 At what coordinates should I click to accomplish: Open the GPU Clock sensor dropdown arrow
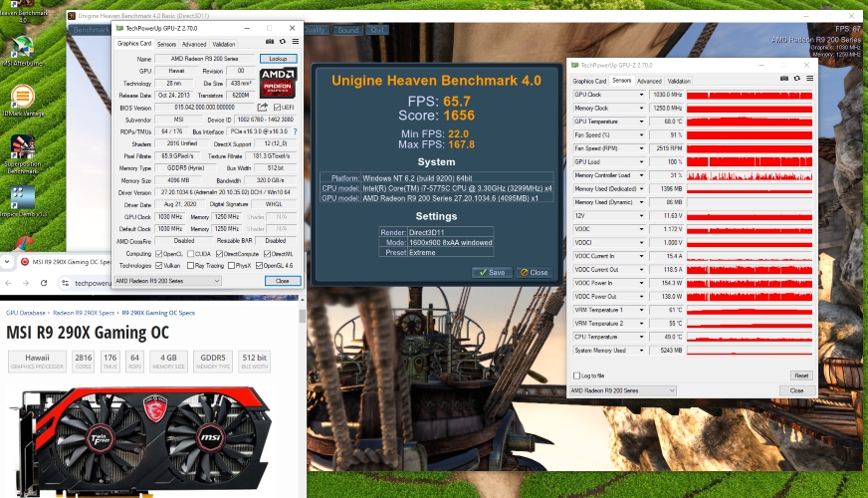pyautogui.click(x=641, y=95)
